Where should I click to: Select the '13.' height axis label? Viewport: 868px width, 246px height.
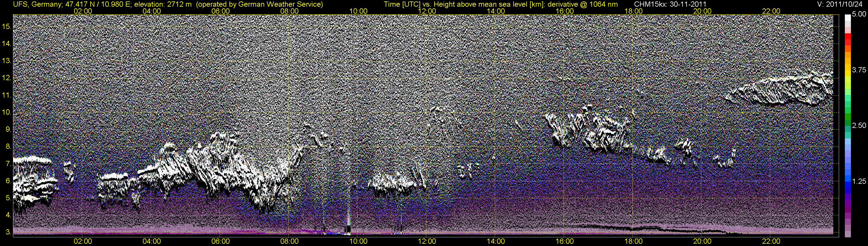click(6, 61)
